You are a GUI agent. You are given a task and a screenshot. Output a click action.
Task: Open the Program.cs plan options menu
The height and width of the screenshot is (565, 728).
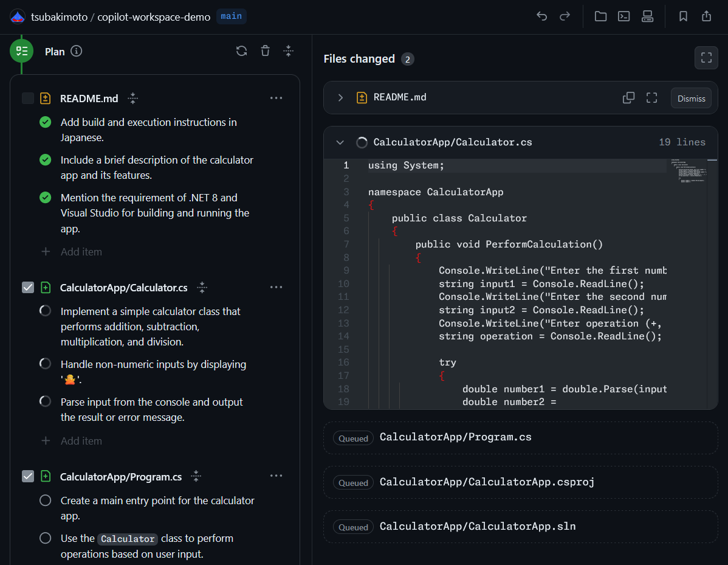pyautogui.click(x=276, y=476)
